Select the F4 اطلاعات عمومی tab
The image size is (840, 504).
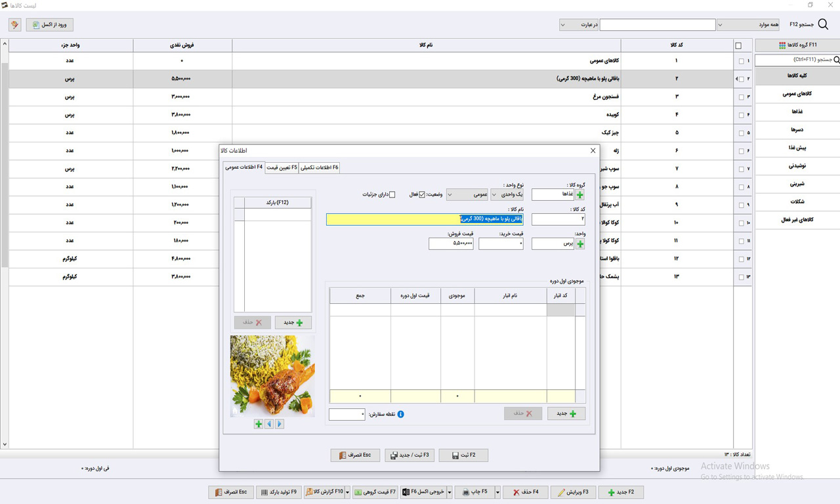tap(244, 167)
